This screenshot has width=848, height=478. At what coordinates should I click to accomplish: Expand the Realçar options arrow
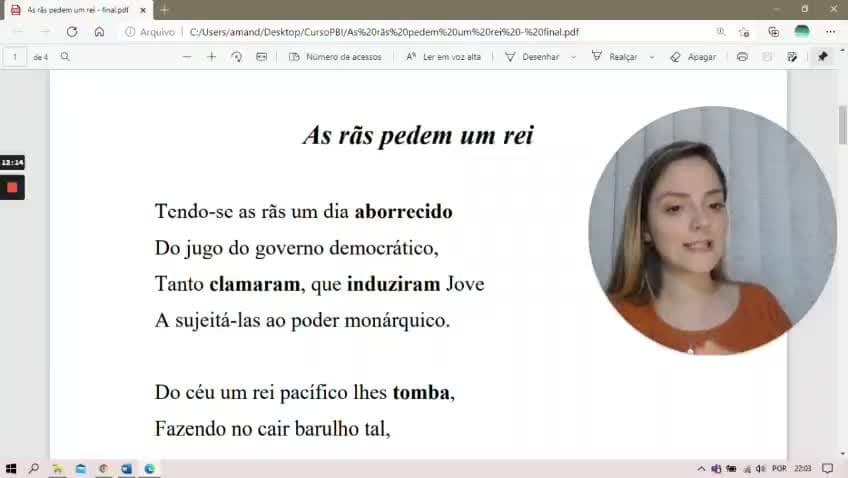point(652,57)
